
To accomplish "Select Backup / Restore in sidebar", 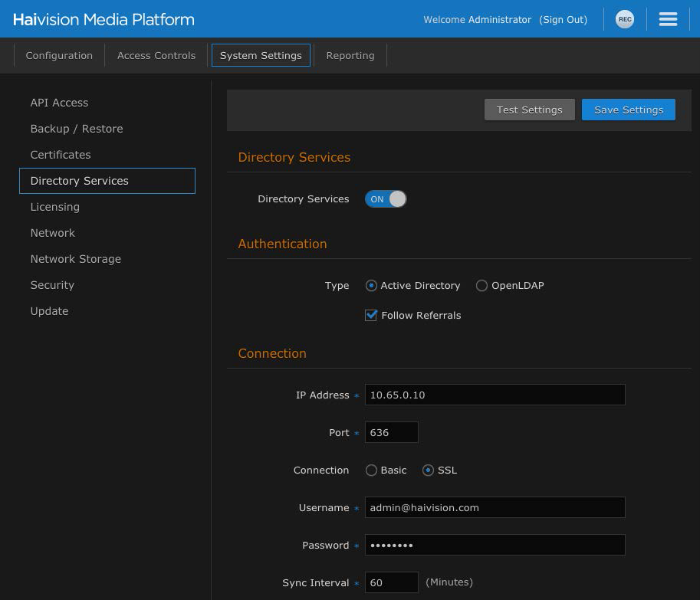I will (x=77, y=129).
